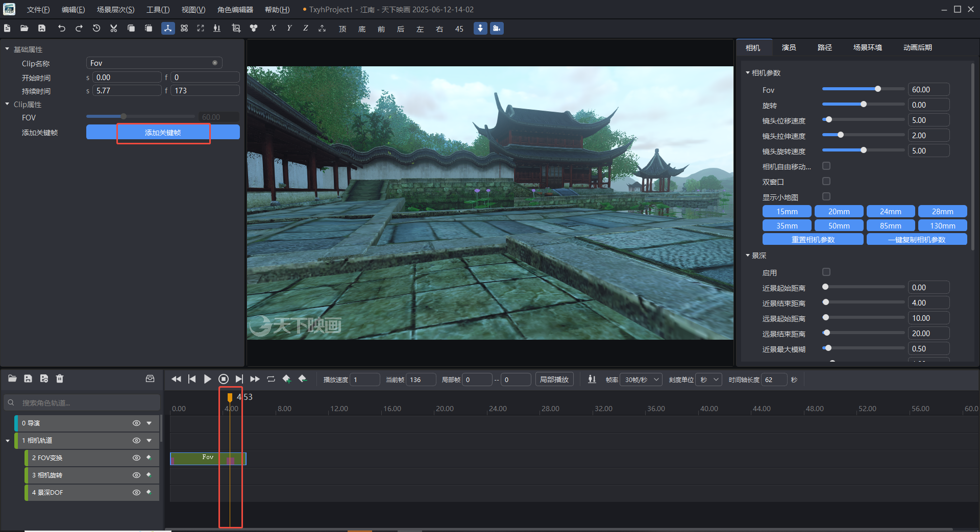The image size is (980, 532).
Task: Stop the timeline playback
Action: click(224, 379)
